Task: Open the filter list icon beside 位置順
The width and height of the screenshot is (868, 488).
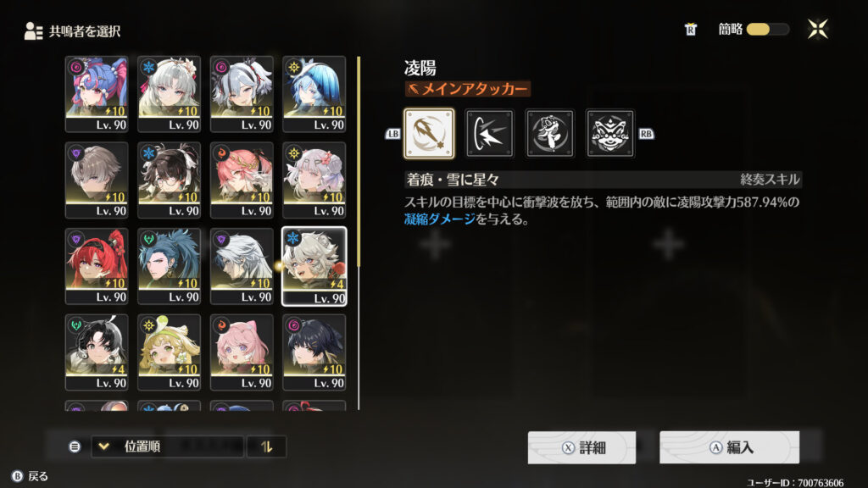Action: (x=75, y=446)
